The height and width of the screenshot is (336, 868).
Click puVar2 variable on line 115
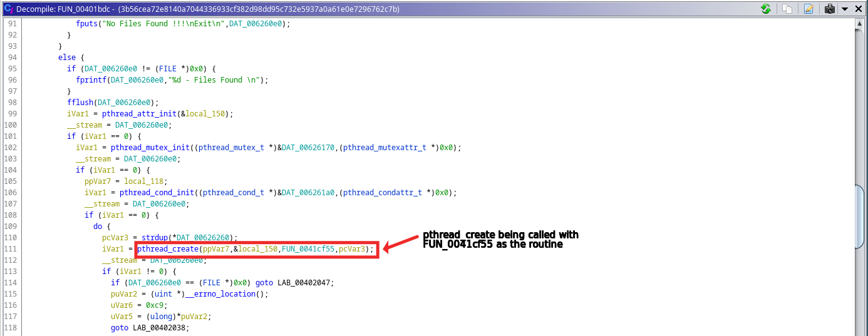[x=124, y=294]
